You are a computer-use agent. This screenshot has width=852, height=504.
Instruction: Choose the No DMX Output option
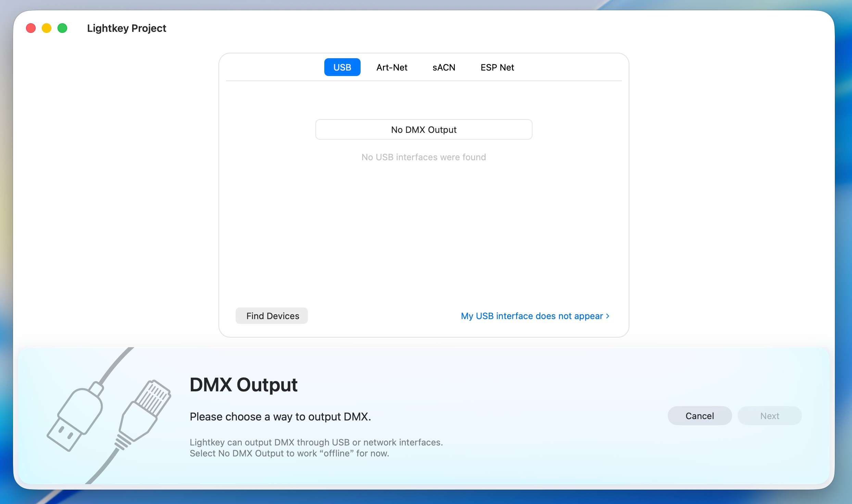coord(424,129)
